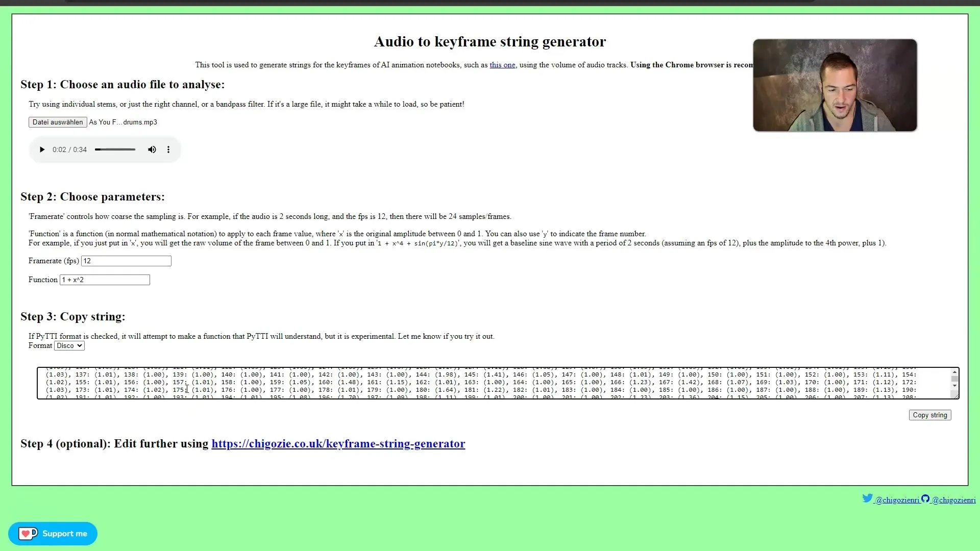Click the Ko-fi Support me button
980x551 pixels.
pos(53,534)
